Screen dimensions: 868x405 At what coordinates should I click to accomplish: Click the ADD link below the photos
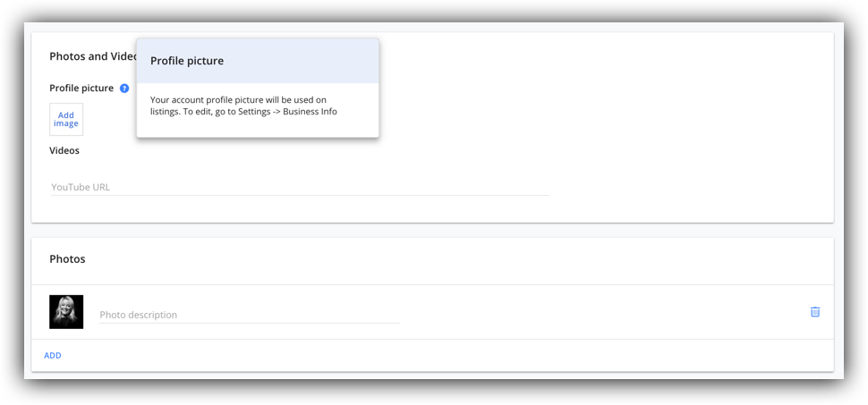click(53, 355)
